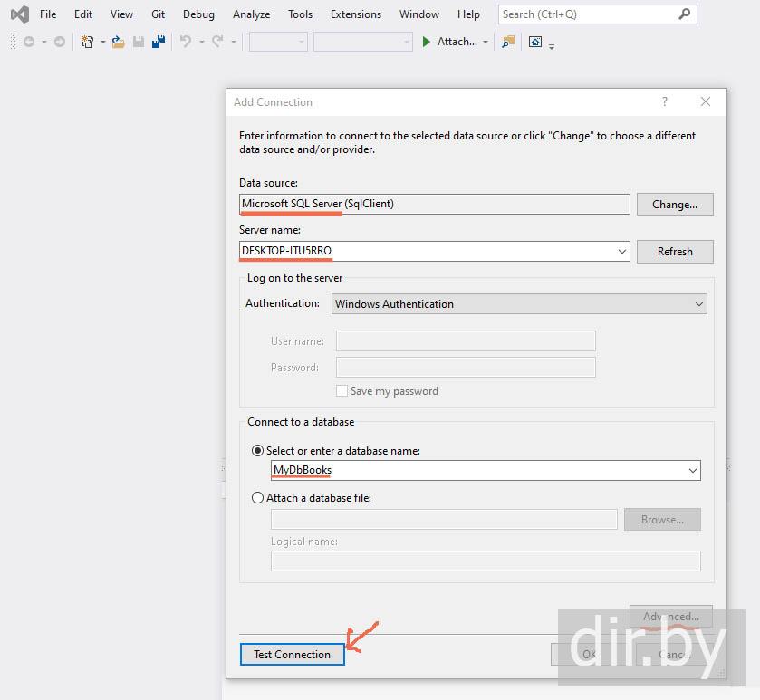The height and width of the screenshot is (700, 760).
Task: Open the toolbar overflow options arrow
Action: pos(552,46)
